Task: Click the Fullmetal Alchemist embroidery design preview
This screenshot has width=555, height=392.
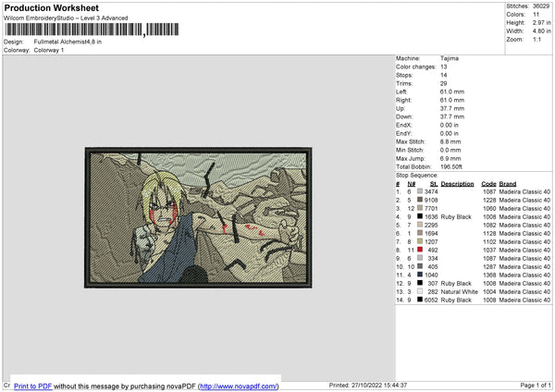Action: click(198, 217)
